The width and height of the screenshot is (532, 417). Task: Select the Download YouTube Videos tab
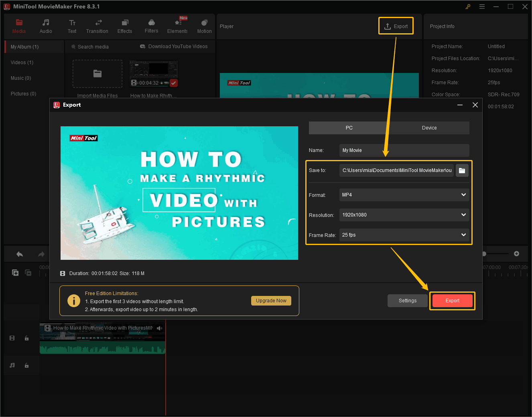(x=173, y=47)
